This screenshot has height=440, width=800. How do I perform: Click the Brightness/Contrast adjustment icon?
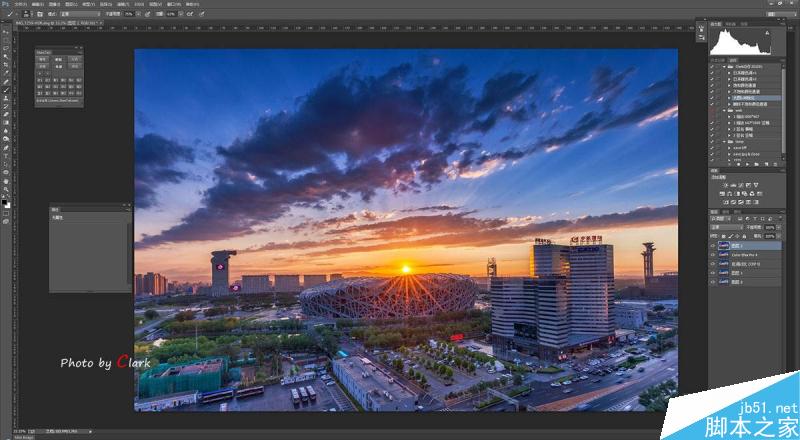coord(726,185)
